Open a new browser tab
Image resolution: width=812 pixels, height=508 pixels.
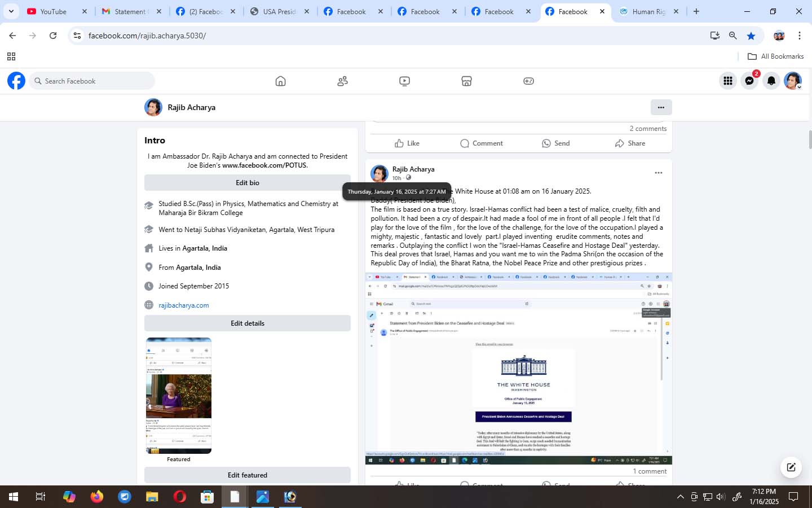coord(696,11)
